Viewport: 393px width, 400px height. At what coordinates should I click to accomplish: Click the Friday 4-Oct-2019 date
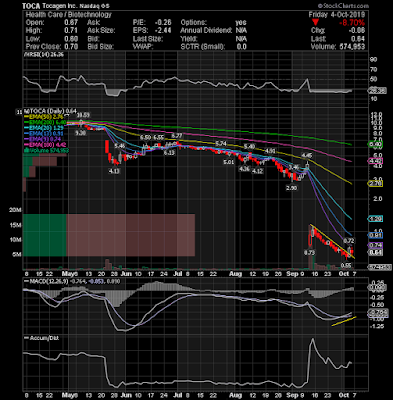pos(337,15)
